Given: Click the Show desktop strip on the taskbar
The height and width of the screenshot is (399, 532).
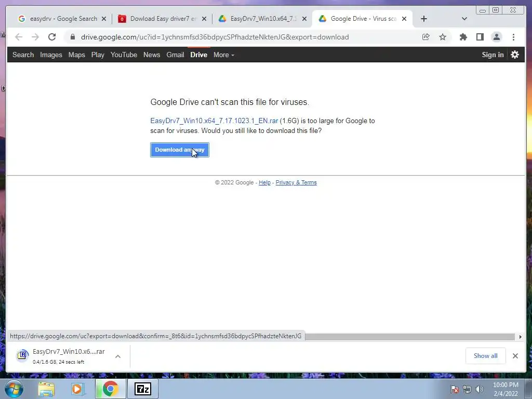Looking at the screenshot, I should click(528, 389).
